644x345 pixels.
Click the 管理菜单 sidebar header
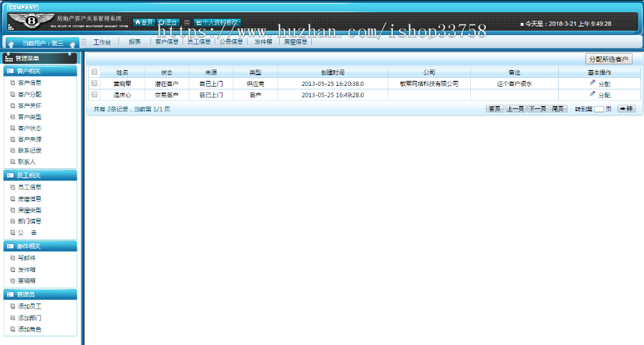click(40, 58)
